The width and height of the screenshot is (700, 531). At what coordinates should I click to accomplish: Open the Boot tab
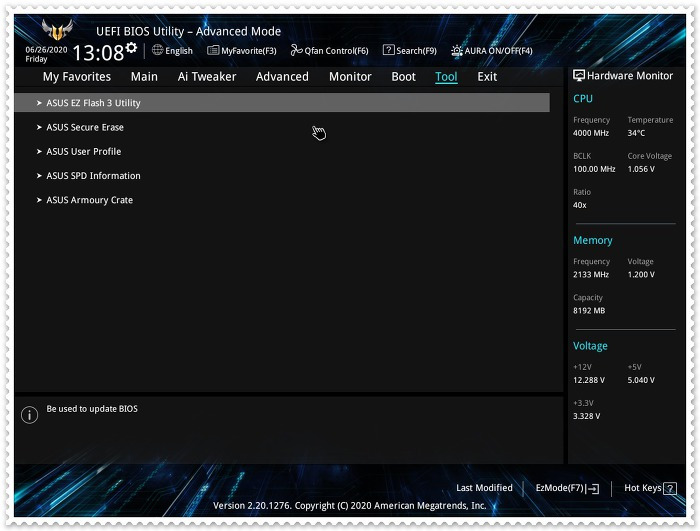click(404, 77)
